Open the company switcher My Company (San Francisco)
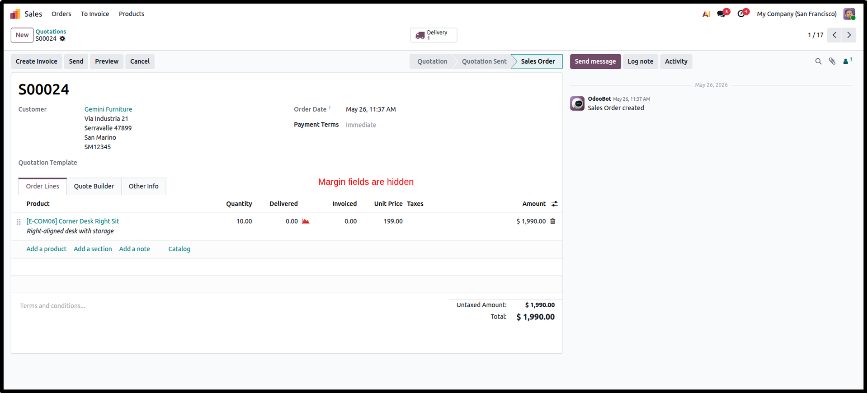 pyautogui.click(x=797, y=14)
